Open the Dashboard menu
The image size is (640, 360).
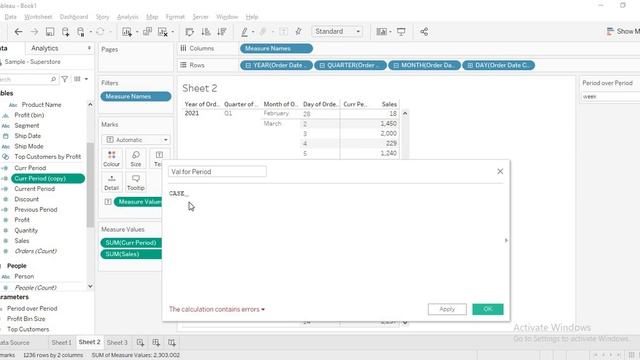pos(74,17)
